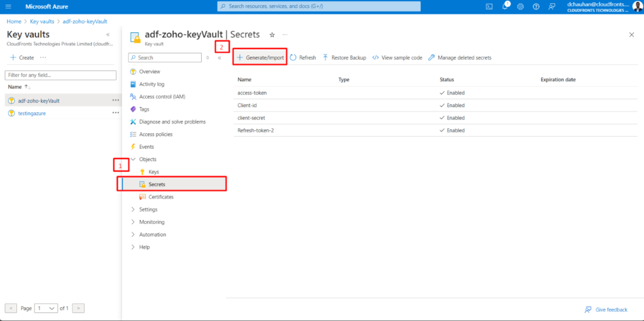Open Access control (IAM)
Screen dimensions: 644x321
pos(162,96)
